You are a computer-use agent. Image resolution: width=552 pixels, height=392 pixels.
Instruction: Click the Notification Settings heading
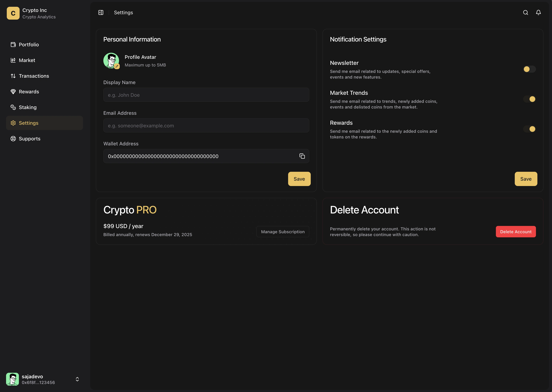(358, 39)
